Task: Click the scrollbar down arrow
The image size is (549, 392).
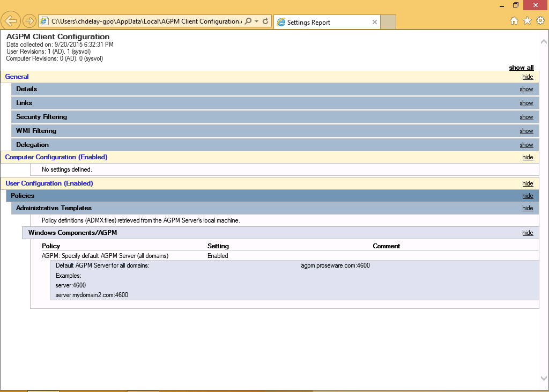Action: [x=544, y=378]
